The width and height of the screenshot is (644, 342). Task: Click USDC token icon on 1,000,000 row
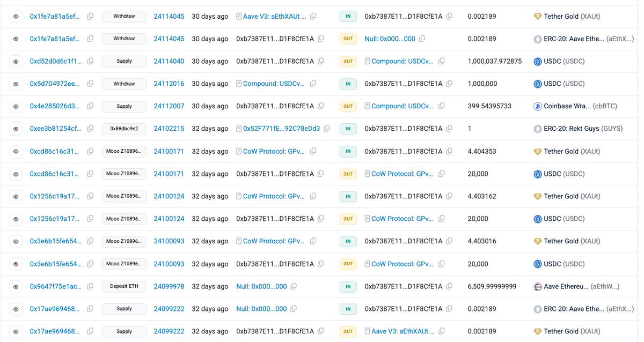coord(538,84)
